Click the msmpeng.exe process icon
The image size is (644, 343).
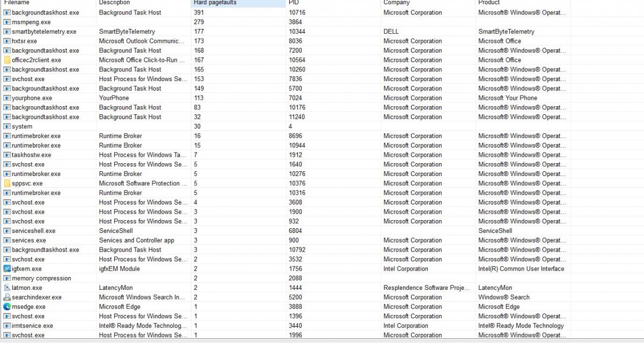pos(7,22)
